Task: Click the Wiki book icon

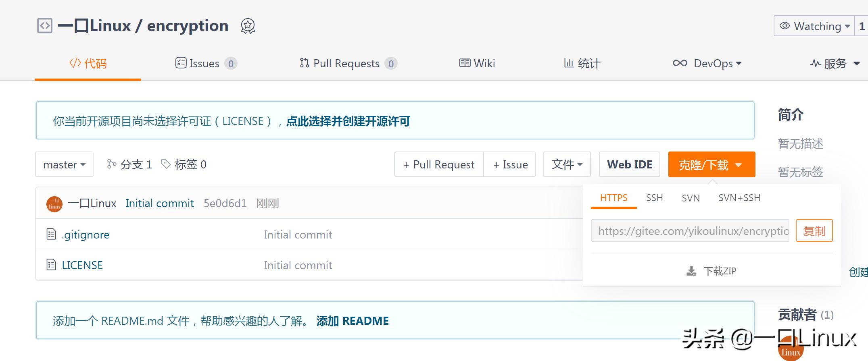Action: click(465, 63)
